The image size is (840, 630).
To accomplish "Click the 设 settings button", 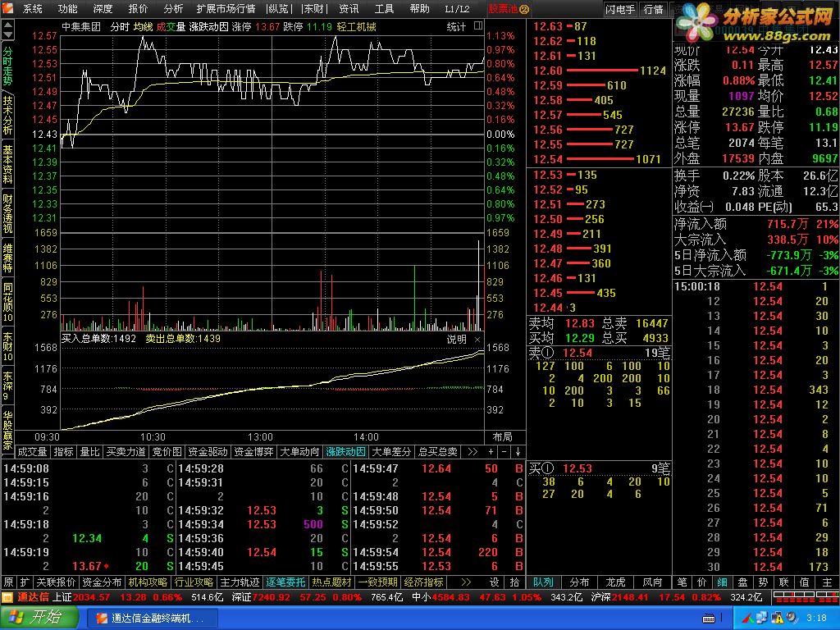I will pos(495,582).
